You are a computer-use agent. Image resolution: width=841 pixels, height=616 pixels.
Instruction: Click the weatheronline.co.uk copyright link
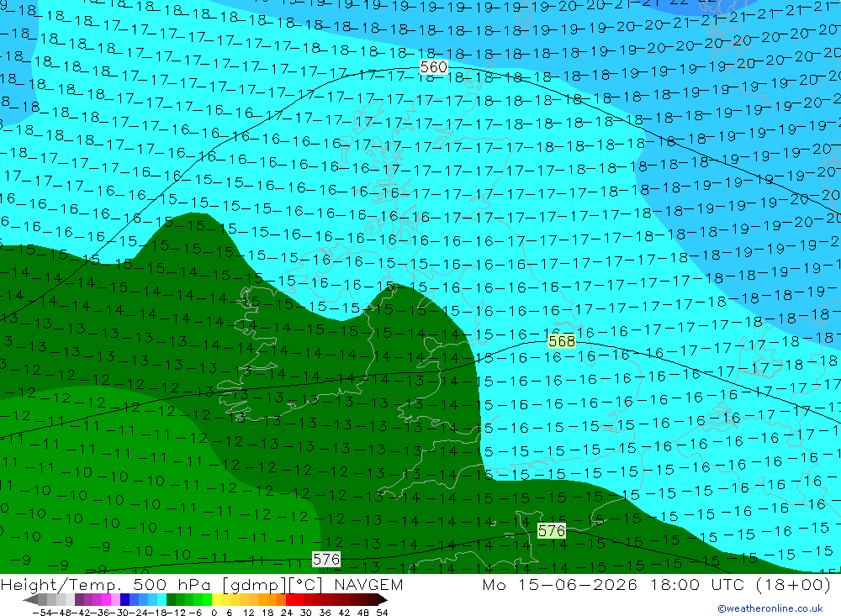(770, 608)
